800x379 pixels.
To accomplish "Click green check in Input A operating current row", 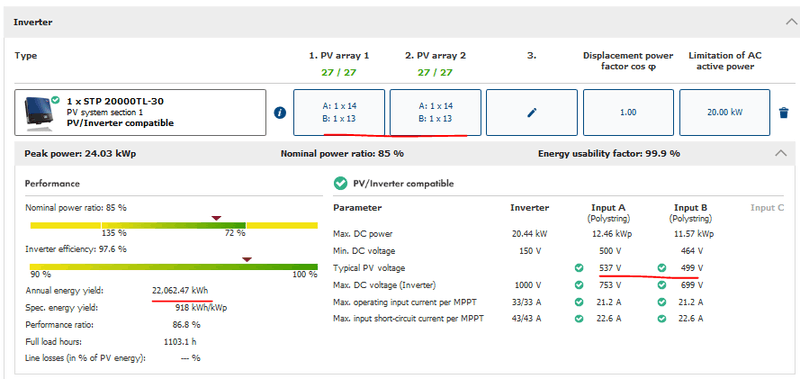I will pyautogui.click(x=579, y=302).
